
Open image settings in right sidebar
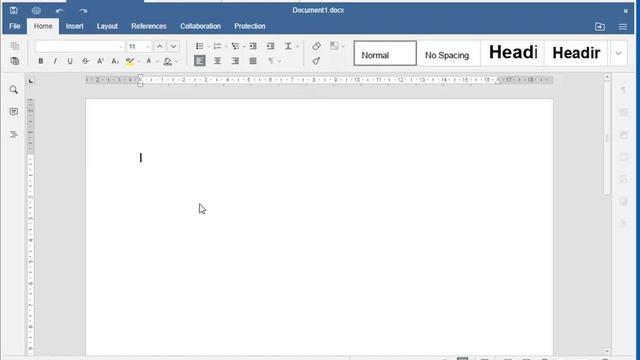(x=623, y=134)
